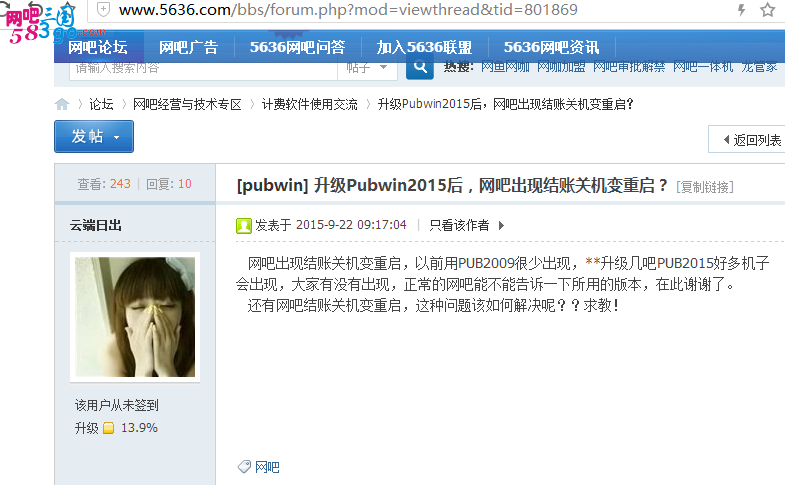Image resolution: width=785 pixels, height=485 pixels.
Task: Open the 帖子 search type dropdown
Action: tap(367, 68)
